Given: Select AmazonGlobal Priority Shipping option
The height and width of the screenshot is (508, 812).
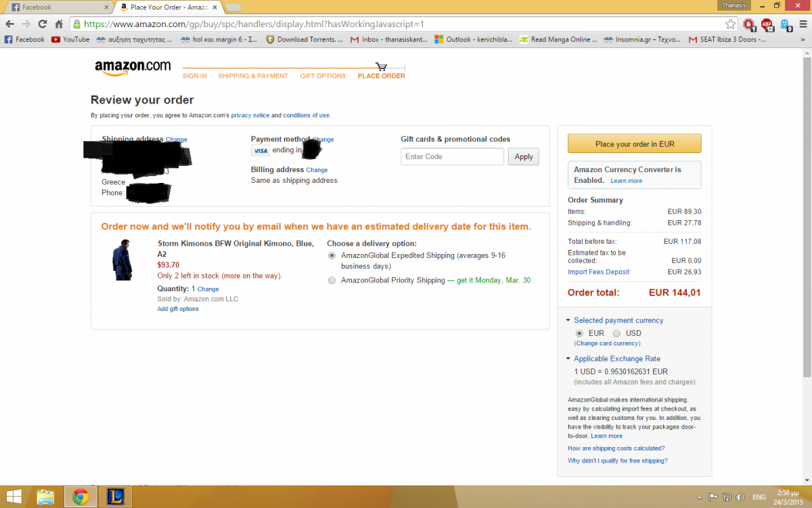Looking at the screenshot, I should pos(332,280).
